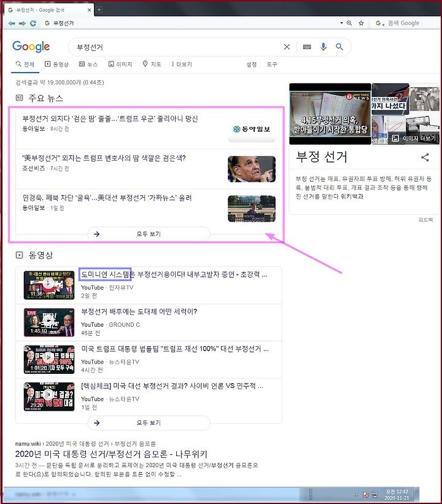Reload the page with the refresh icon
Screen dimensions: 442x504
[33, 23]
